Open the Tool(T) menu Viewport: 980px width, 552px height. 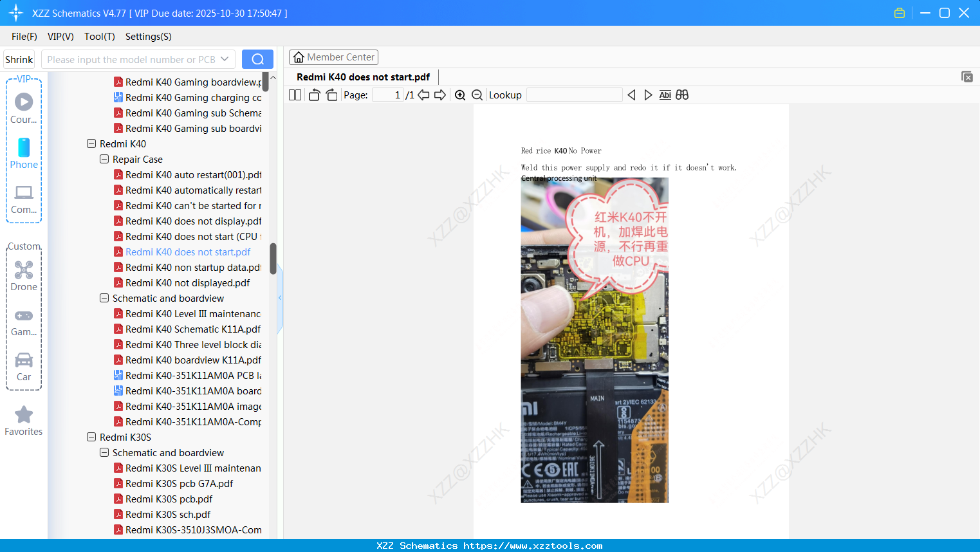coord(100,37)
